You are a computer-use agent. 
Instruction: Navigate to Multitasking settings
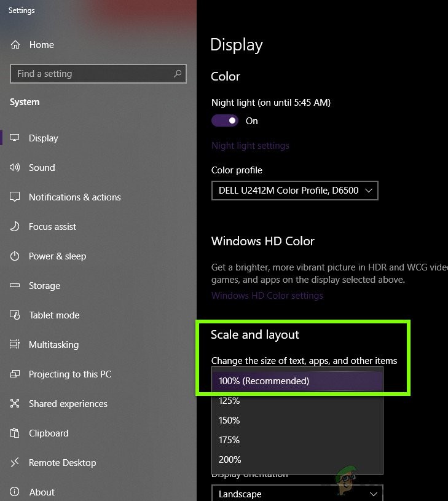14,344
